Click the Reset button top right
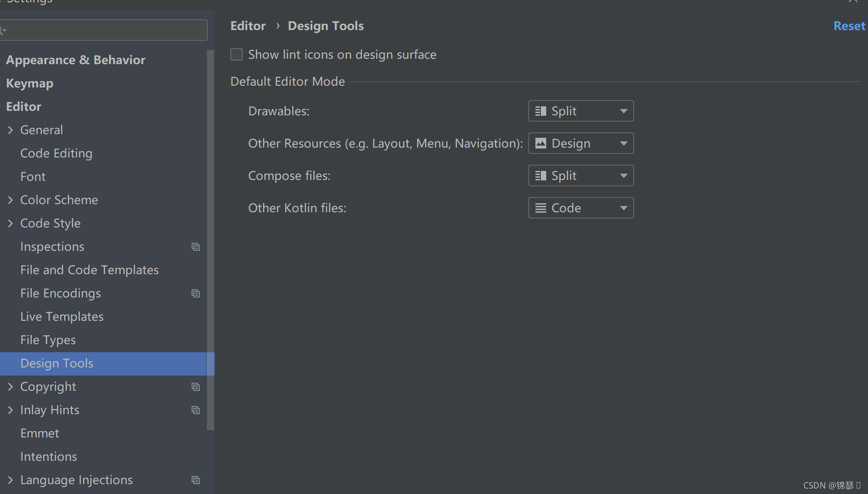868x494 pixels. (850, 25)
